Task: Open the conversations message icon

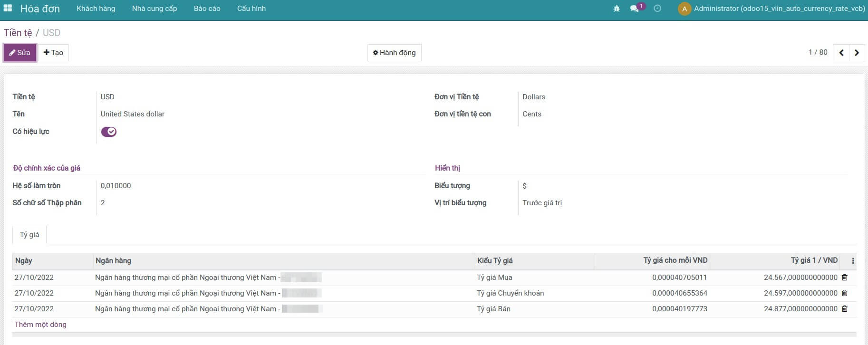Action: [634, 9]
